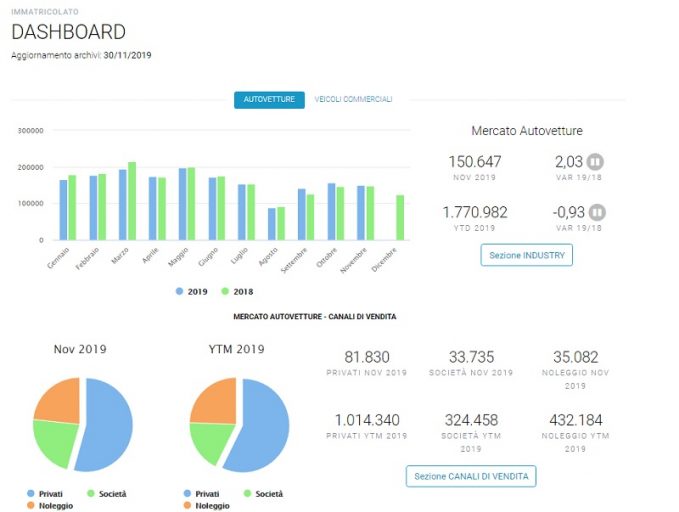Screen dimensions: 679x512
Task: Click the update date 30/11/2019
Action: pos(127,55)
